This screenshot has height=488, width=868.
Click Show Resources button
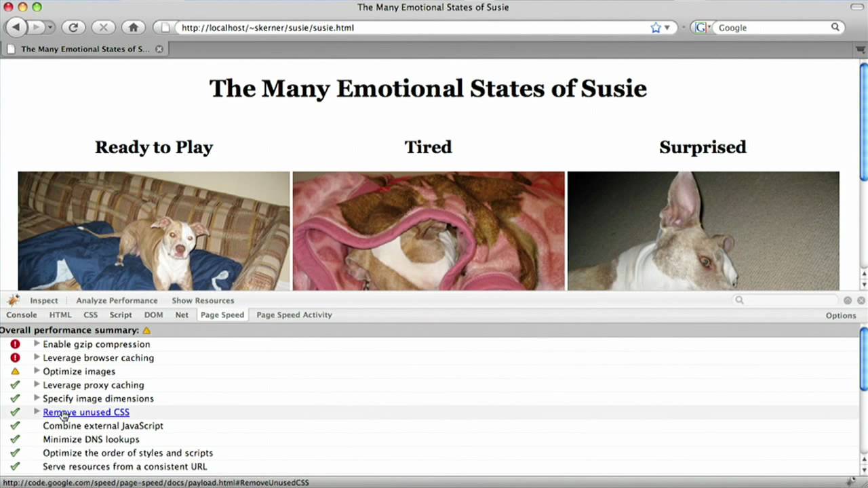pos(203,300)
